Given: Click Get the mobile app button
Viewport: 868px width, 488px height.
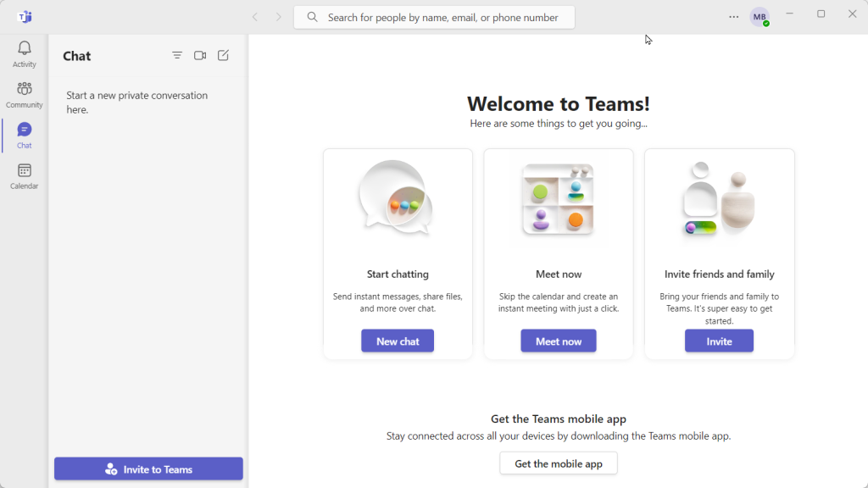Looking at the screenshot, I should coord(558,463).
